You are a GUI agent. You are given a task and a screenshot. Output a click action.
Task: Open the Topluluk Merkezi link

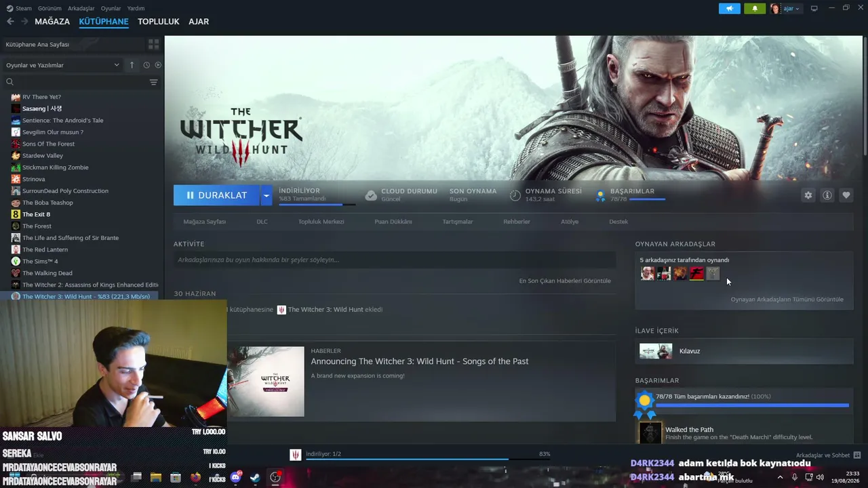click(321, 222)
